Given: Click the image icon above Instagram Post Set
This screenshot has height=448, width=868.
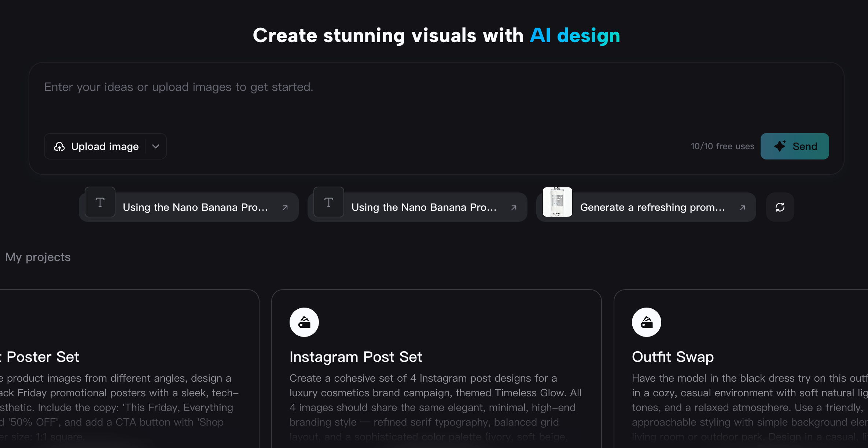Looking at the screenshot, I should coord(304,322).
